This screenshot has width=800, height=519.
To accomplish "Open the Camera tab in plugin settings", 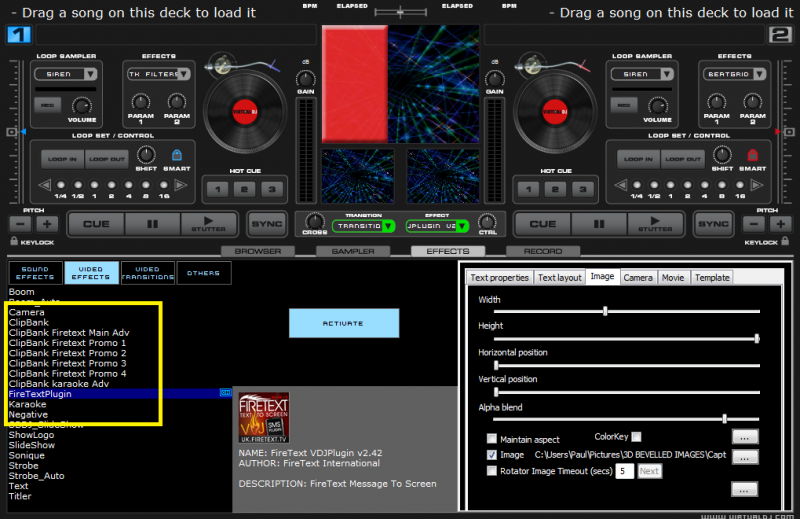I will click(x=638, y=277).
